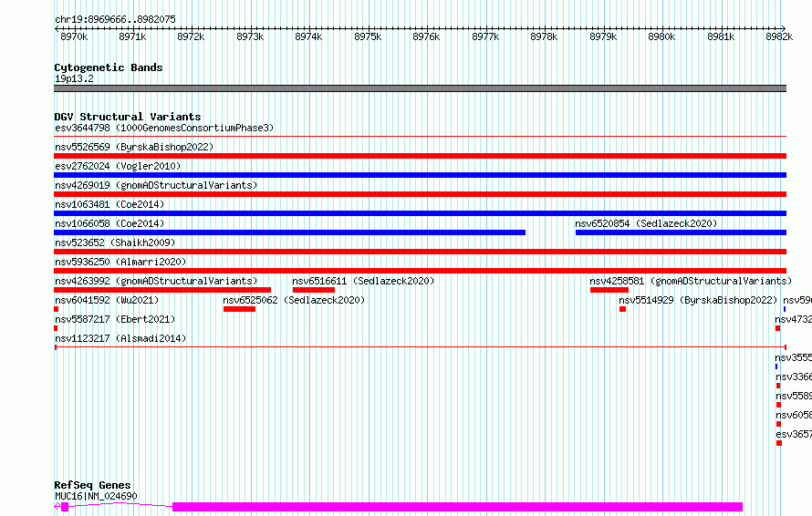Click the gray 19p13.2 cytogenetic band
812x516 pixels.
pos(420,88)
